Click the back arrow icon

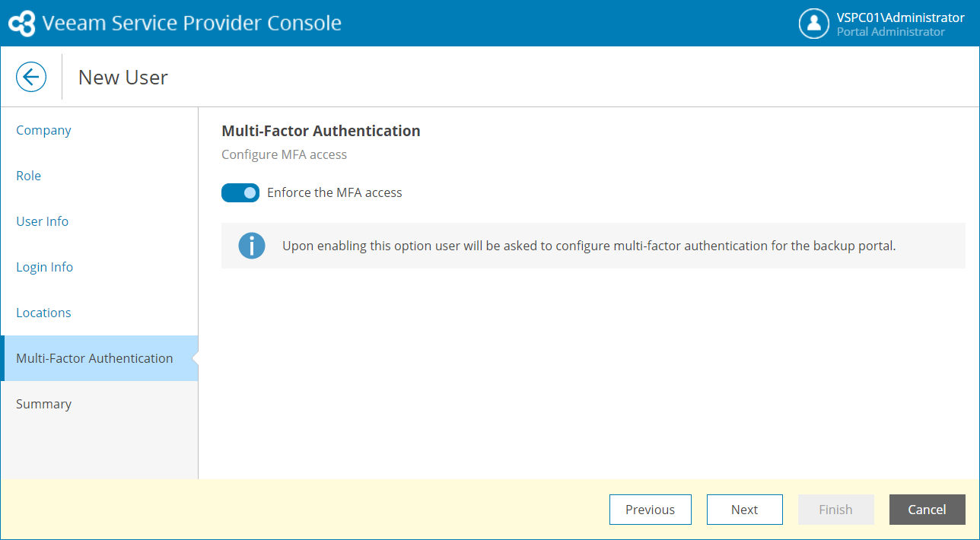pos(31,77)
